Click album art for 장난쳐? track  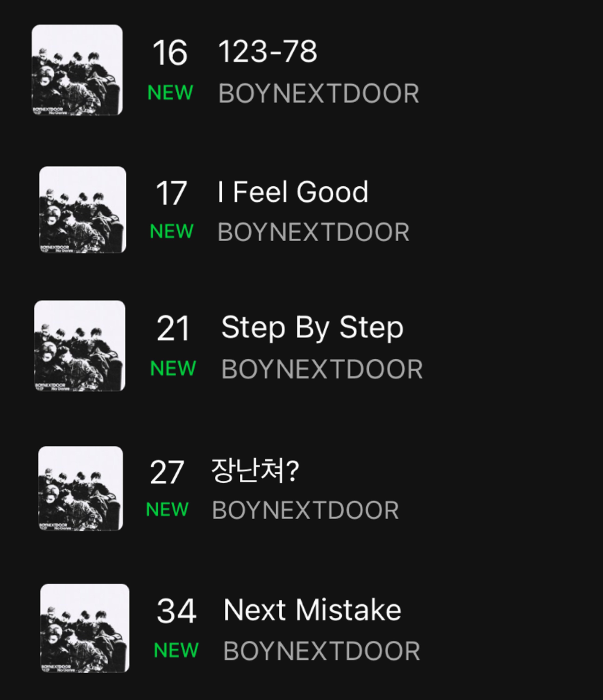click(x=80, y=489)
